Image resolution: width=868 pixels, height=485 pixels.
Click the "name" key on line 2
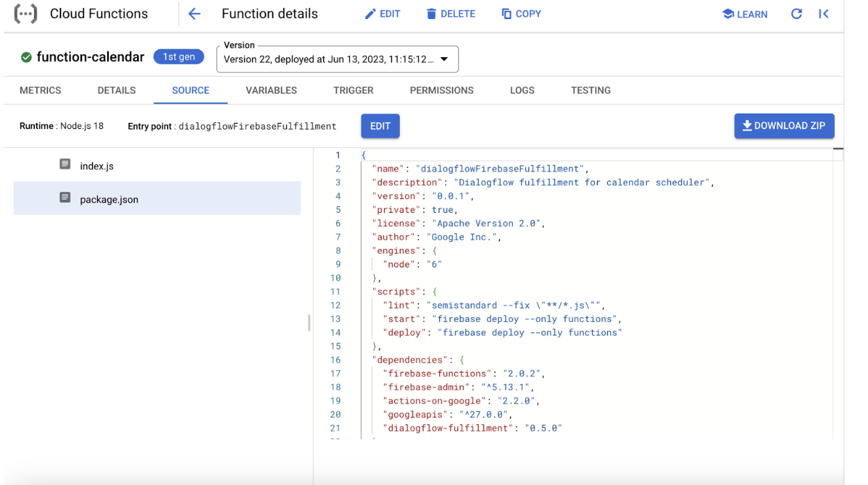(388, 169)
